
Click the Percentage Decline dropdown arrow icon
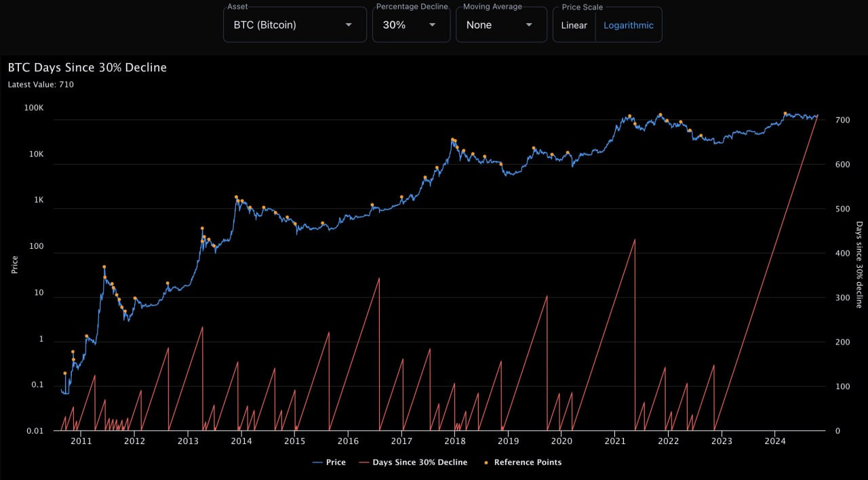tap(432, 25)
